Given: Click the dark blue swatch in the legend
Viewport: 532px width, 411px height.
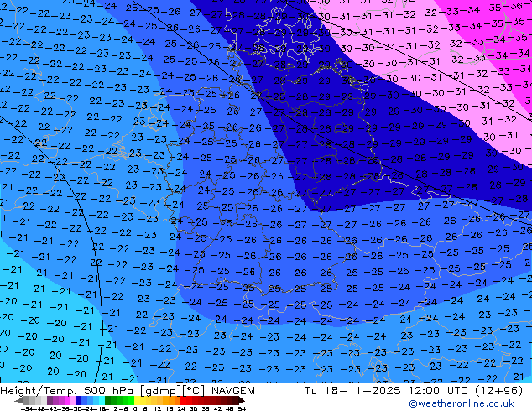Looking at the screenshot, I should click(79, 400).
